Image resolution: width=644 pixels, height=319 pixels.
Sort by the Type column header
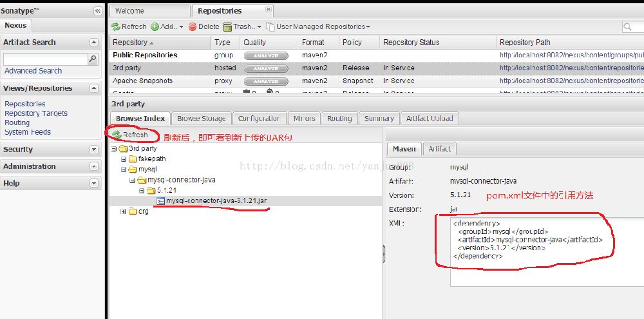click(225, 43)
